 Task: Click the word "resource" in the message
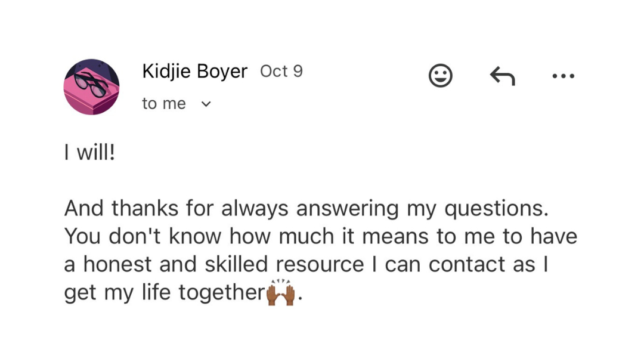pos(320,265)
